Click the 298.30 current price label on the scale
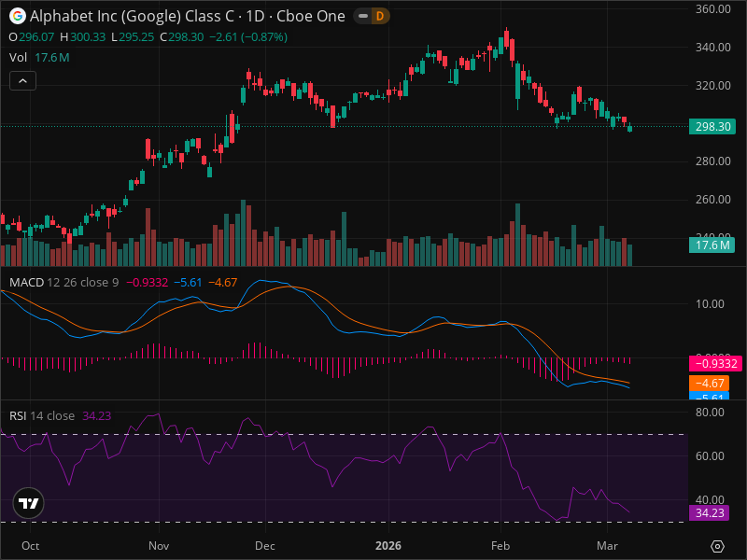Screen dimensions: 747x560 [x=712, y=127]
